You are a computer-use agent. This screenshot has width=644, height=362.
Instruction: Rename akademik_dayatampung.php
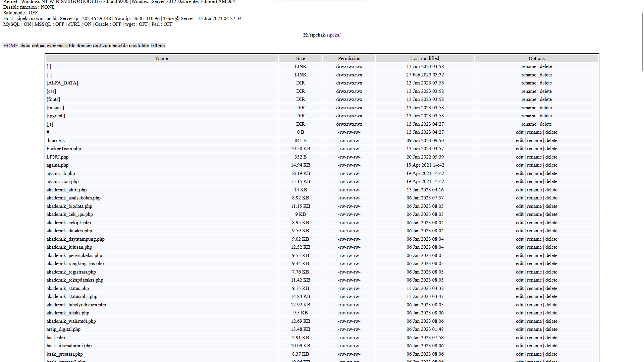[534, 239]
